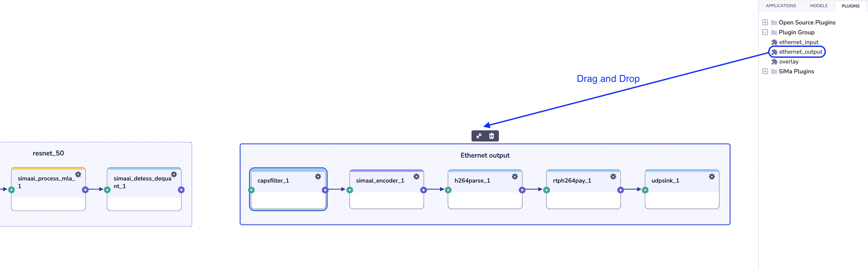Open udpsink_1 settings gear

point(711,176)
